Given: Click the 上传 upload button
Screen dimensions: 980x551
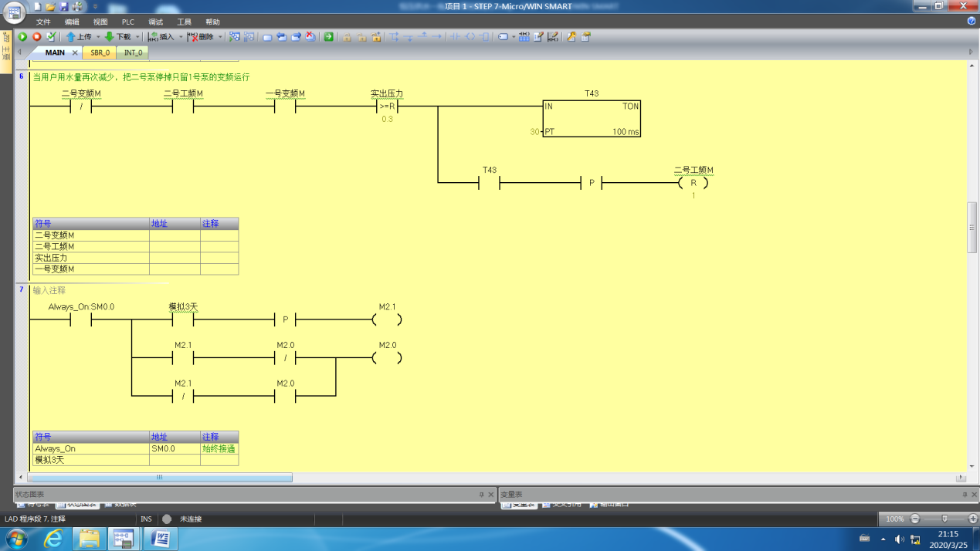Looking at the screenshot, I should tap(79, 36).
